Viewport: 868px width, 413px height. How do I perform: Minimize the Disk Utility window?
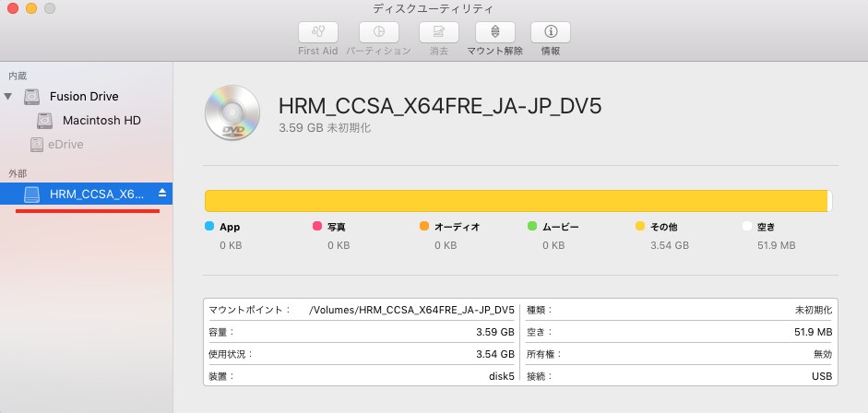(31, 8)
